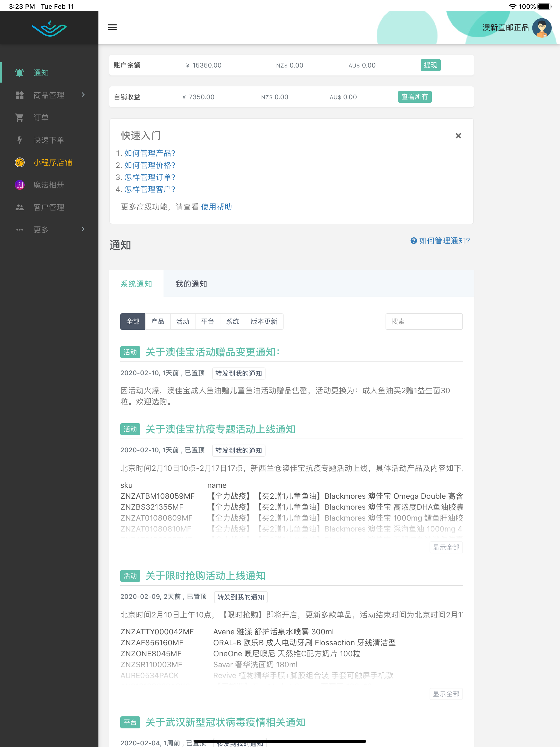Open 如何管理价格? link
Image resolution: width=560 pixels, height=747 pixels.
pyautogui.click(x=150, y=165)
